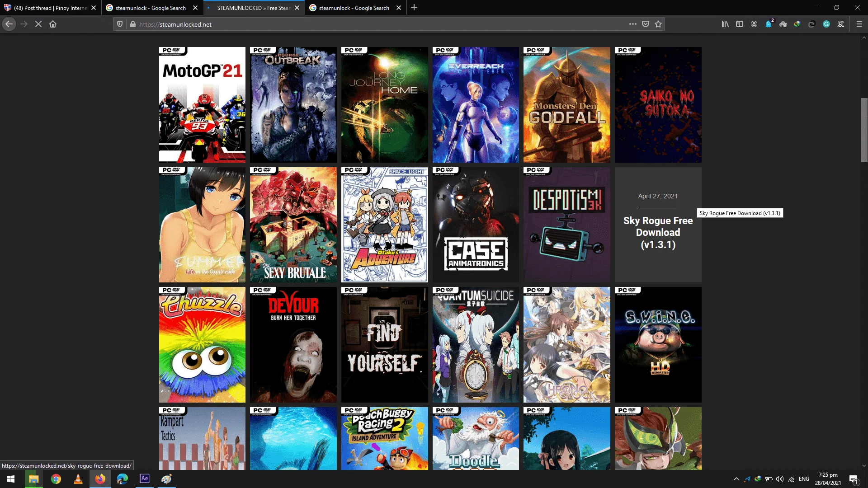Open The Long Journey Home cover
Image resolution: width=868 pixels, height=488 pixels.
pyautogui.click(x=385, y=105)
